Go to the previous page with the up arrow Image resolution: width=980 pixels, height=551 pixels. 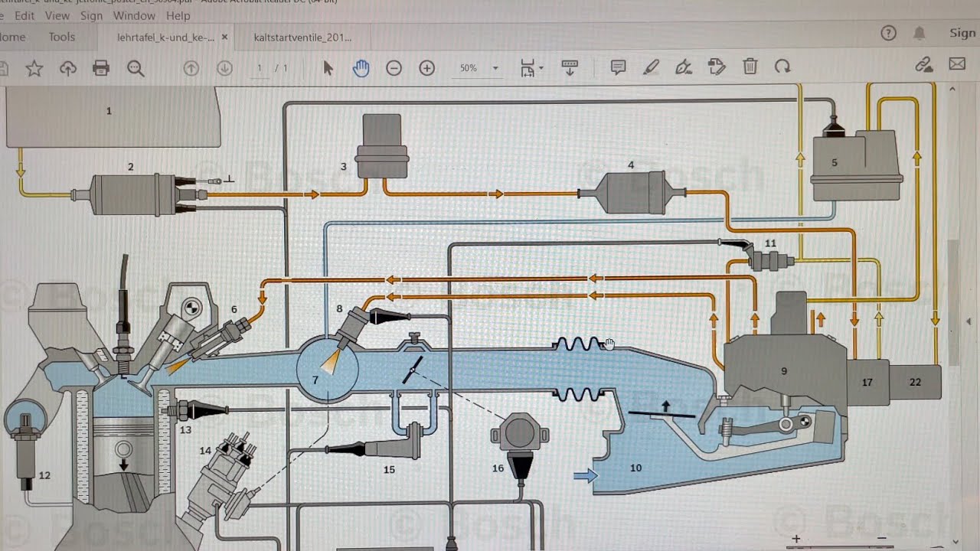click(191, 68)
